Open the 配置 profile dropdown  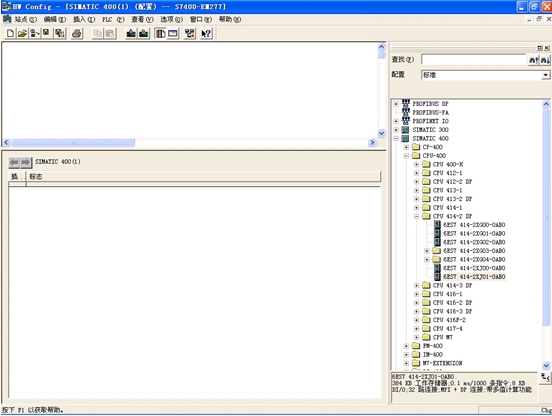click(x=545, y=75)
